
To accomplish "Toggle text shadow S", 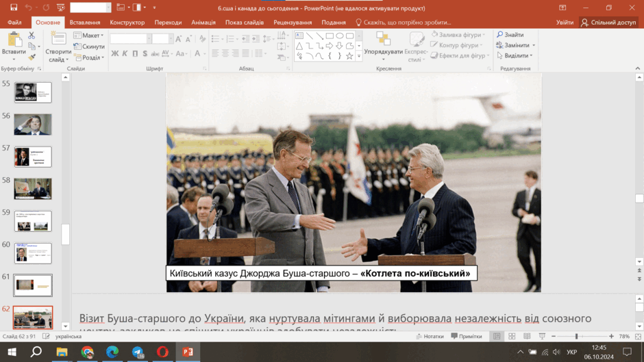I will pos(145,53).
